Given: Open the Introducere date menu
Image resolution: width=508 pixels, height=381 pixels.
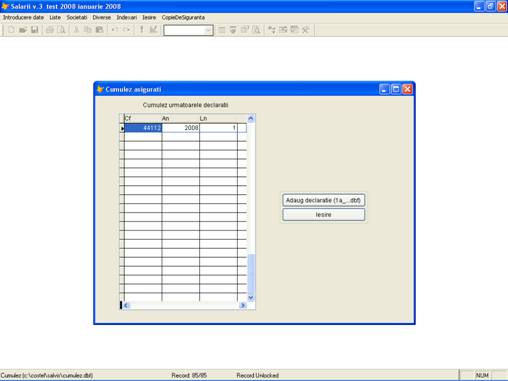Looking at the screenshot, I should pyautogui.click(x=23, y=17).
